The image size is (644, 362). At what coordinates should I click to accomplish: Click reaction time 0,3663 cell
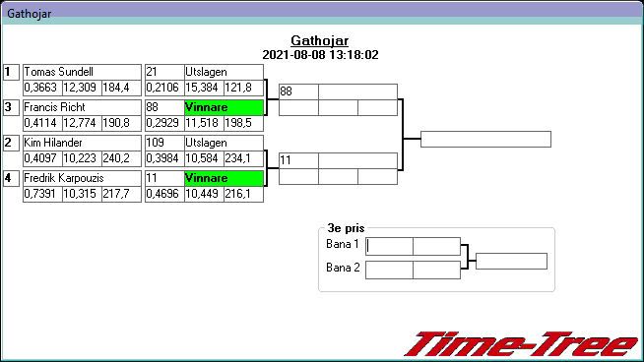tap(42, 88)
